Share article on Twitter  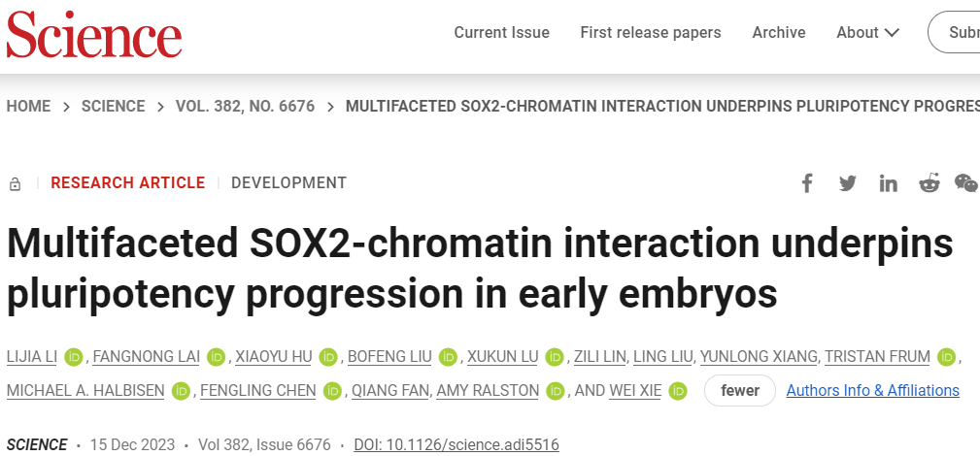[x=848, y=183]
